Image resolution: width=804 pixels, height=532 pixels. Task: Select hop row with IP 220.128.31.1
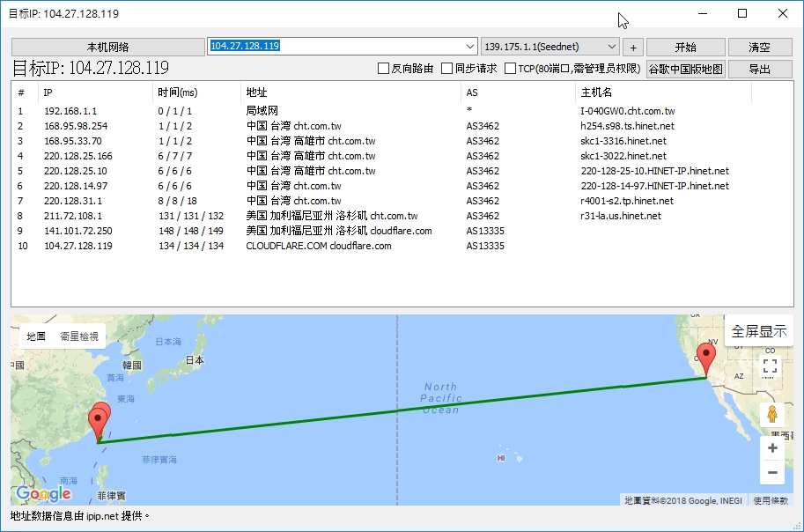pyautogui.click(x=402, y=201)
